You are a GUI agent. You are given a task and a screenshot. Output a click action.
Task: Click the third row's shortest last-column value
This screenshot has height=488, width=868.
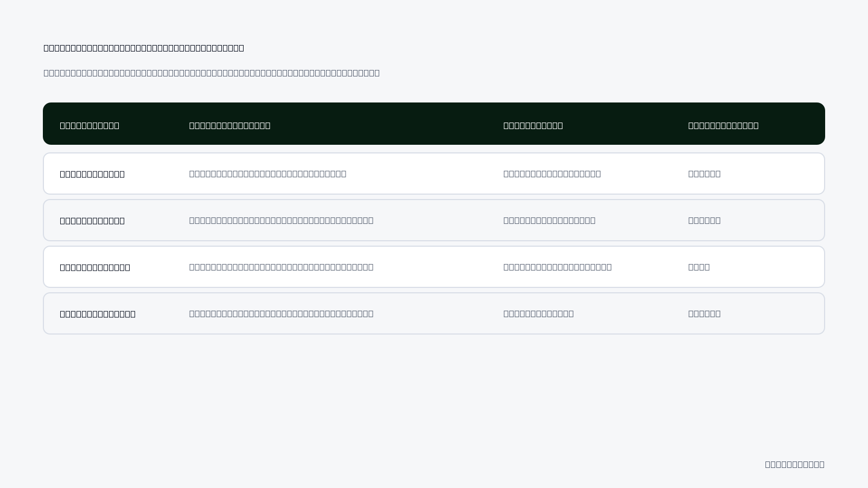pos(699,267)
